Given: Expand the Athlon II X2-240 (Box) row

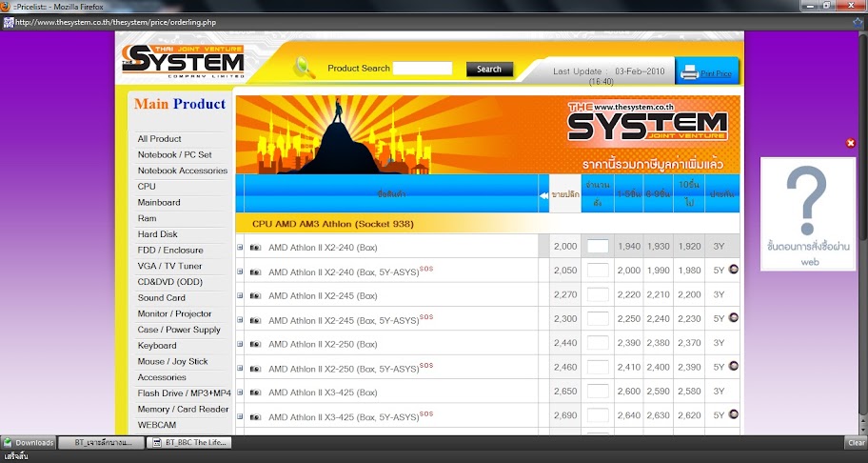Looking at the screenshot, I should (240, 247).
